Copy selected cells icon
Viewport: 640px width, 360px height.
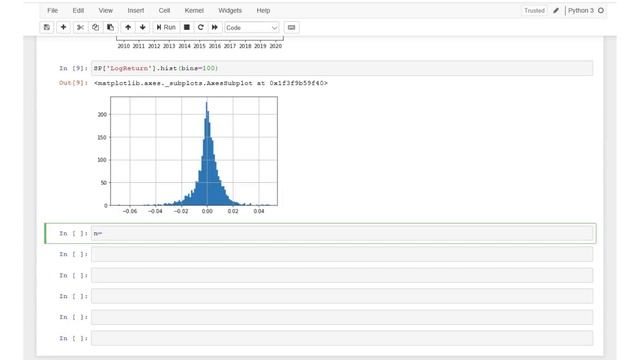pyautogui.click(x=95, y=27)
